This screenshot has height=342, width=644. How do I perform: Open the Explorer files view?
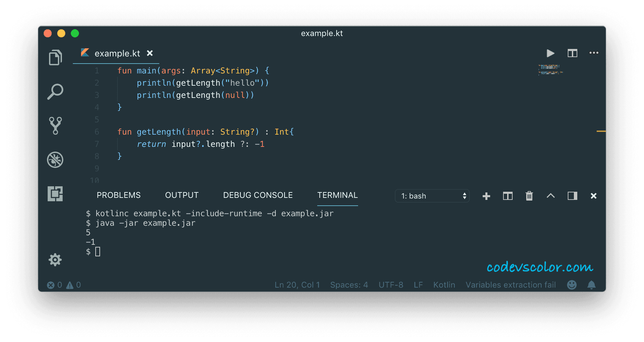[x=55, y=57]
